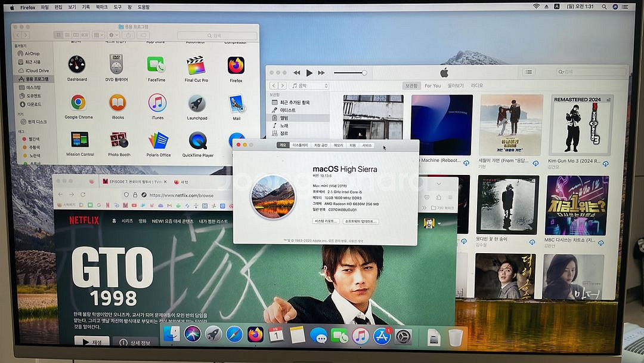This screenshot has width=644, height=363.
Task: Play music in iTunes
Action: pyautogui.click(x=309, y=73)
